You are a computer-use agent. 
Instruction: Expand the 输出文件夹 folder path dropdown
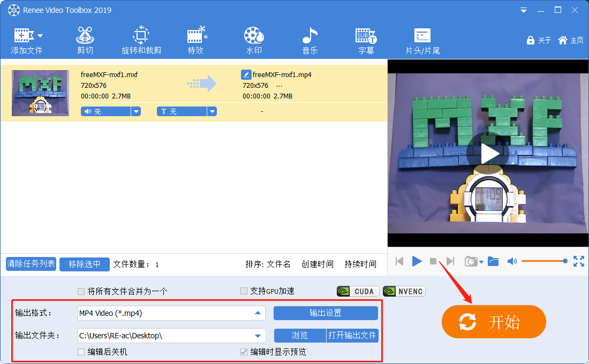coord(259,336)
